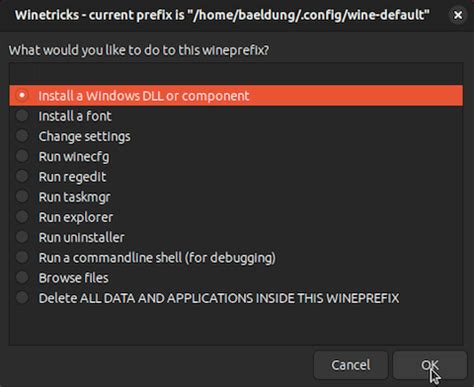
Task: Choose the 'Browse files' option
Action: (x=236, y=278)
